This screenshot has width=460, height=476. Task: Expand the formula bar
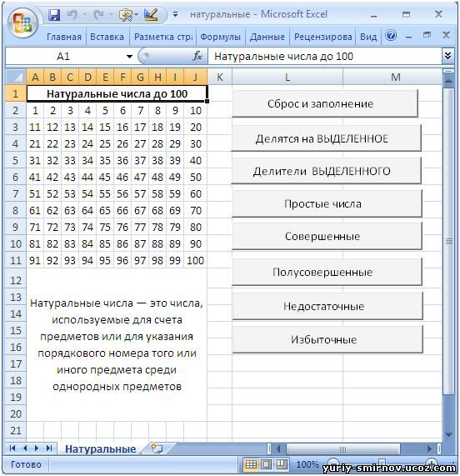click(447, 56)
